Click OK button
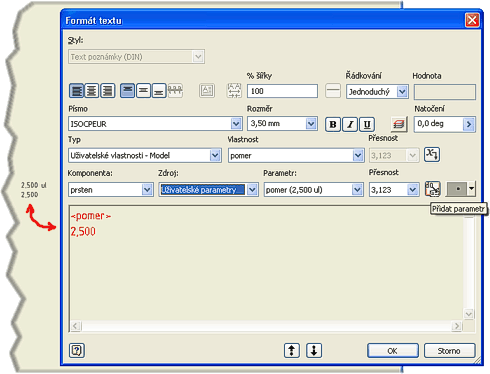 point(393,351)
